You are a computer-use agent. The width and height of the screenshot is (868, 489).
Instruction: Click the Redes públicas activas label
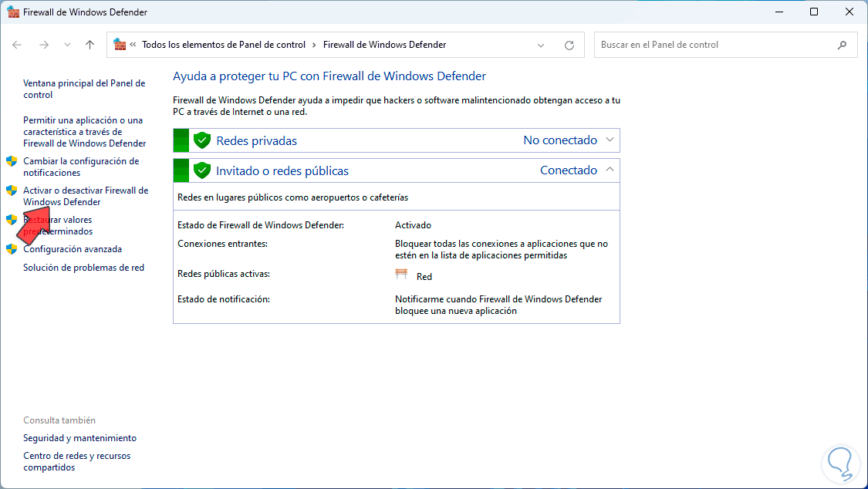pyautogui.click(x=224, y=274)
